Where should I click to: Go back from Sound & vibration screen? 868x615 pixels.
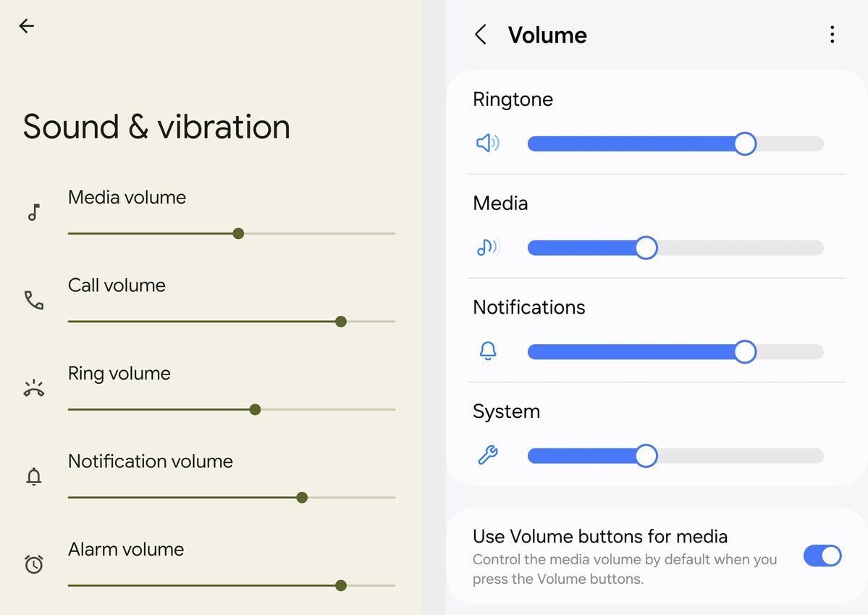[x=27, y=25]
